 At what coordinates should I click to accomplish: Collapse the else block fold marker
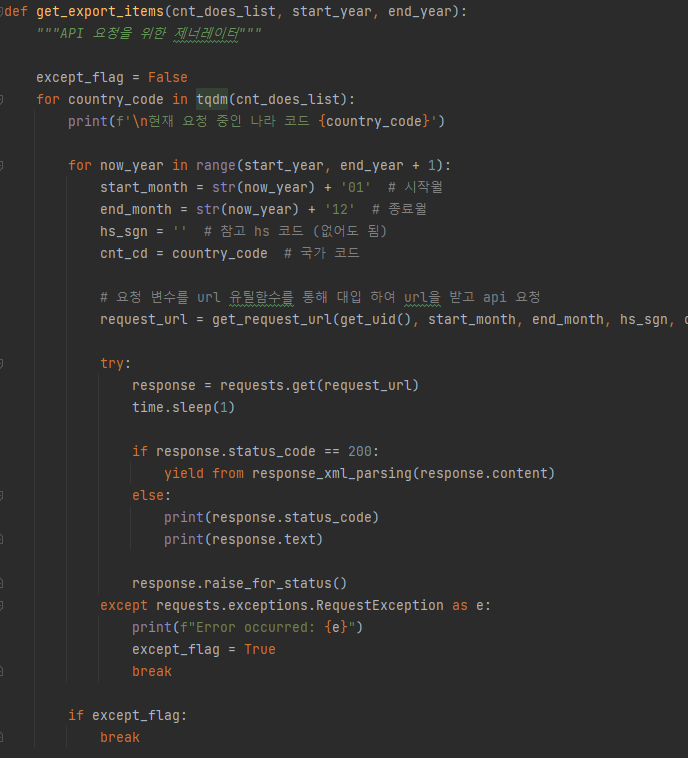coord(1,496)
